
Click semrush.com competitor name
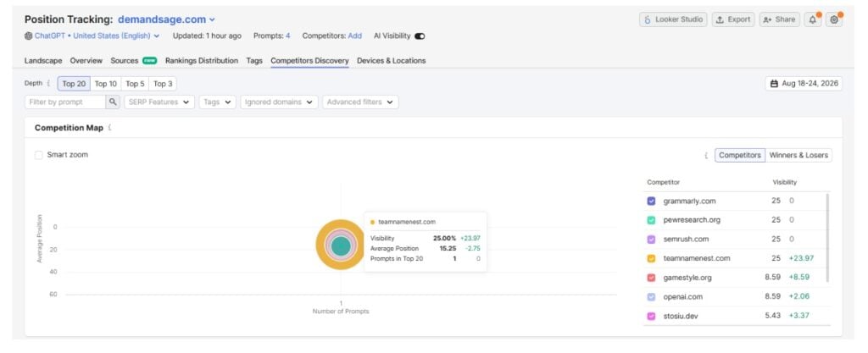pyautogui.click(x=686, y=240)
